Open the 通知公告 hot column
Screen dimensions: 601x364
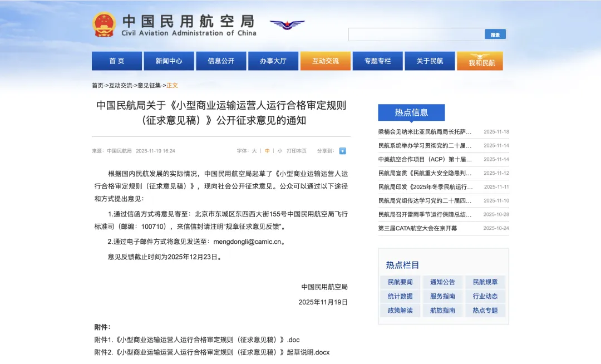442,282
